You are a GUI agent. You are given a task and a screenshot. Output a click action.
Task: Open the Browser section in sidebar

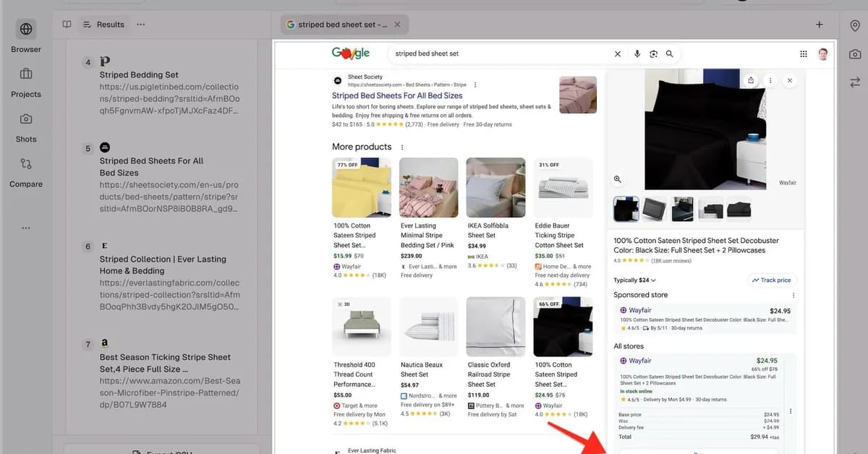click(x=26, y=37)
